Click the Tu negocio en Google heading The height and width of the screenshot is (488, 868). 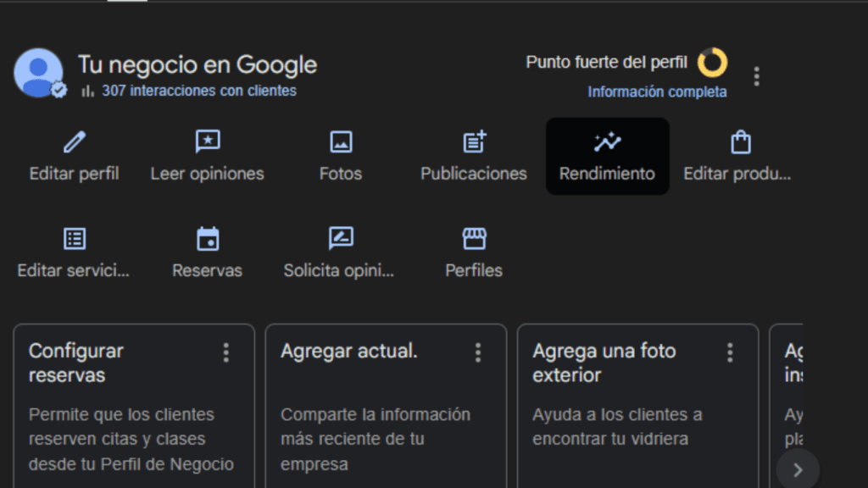197,64
